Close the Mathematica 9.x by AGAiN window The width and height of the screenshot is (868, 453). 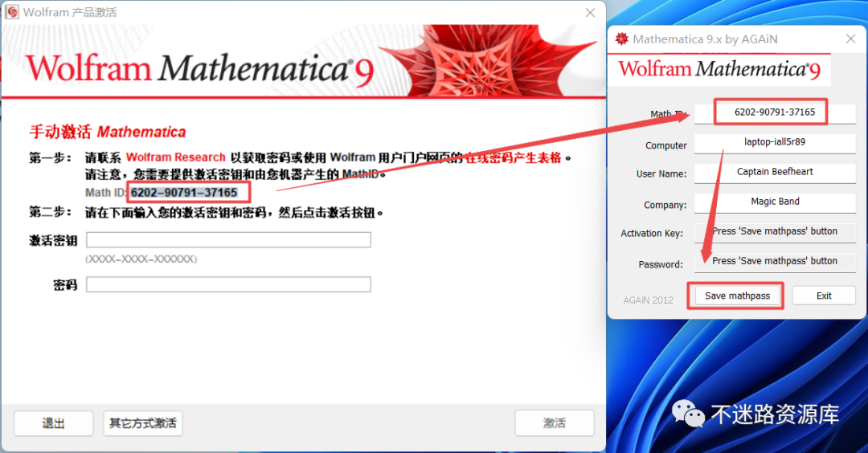(851, 39)
